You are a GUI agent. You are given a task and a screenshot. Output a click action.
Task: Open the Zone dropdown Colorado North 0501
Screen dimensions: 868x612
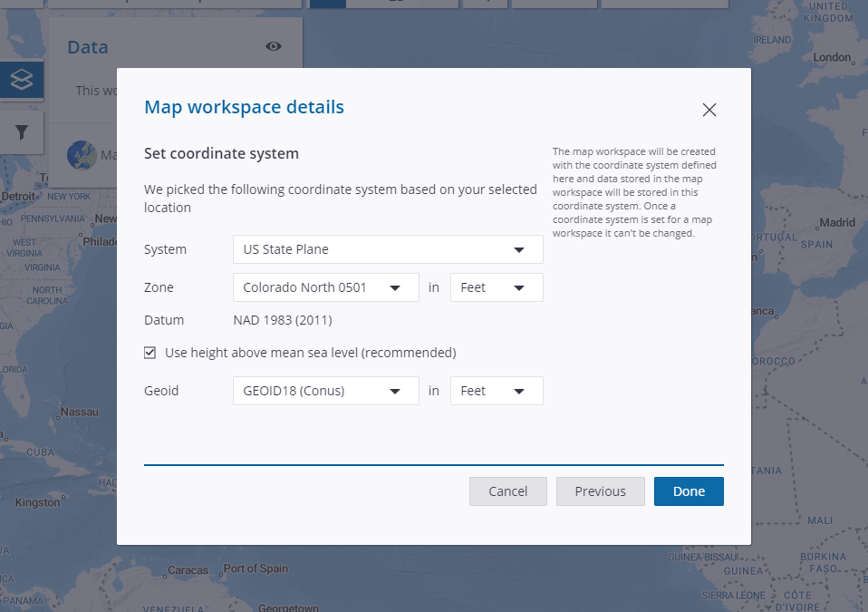point(326,287)
